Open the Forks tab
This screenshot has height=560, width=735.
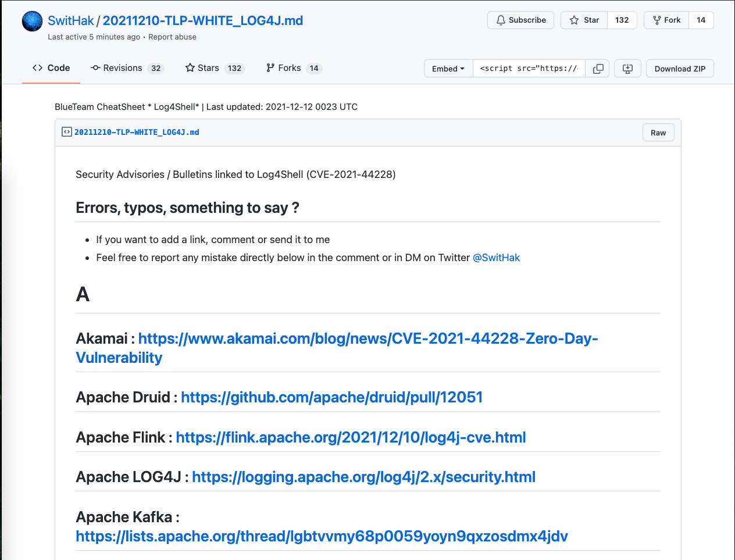[x=293, y=68]
